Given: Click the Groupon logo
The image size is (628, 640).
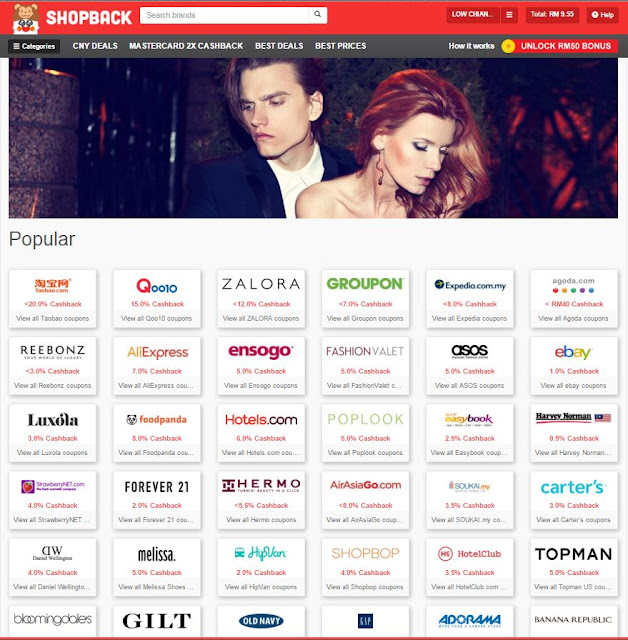Looking at the screenshot, I should (365, 284).
